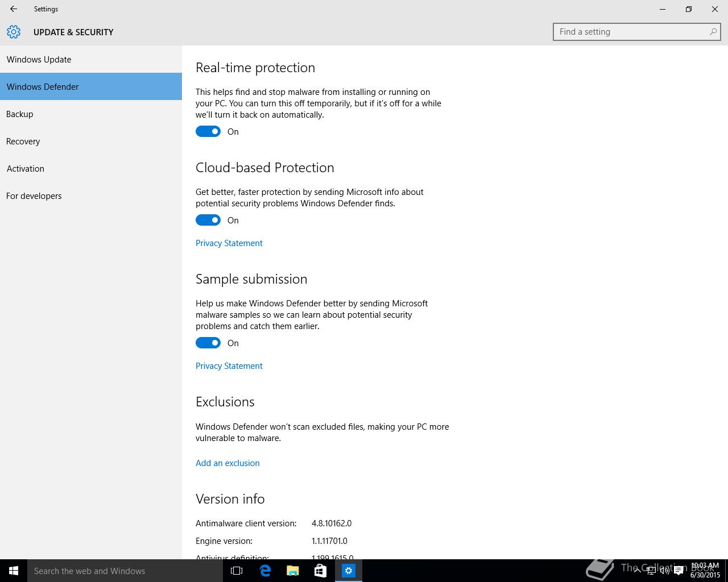Click the Engine version value 1.1.11701.0
The image size is (728, 582).
[x=329, y=541]
